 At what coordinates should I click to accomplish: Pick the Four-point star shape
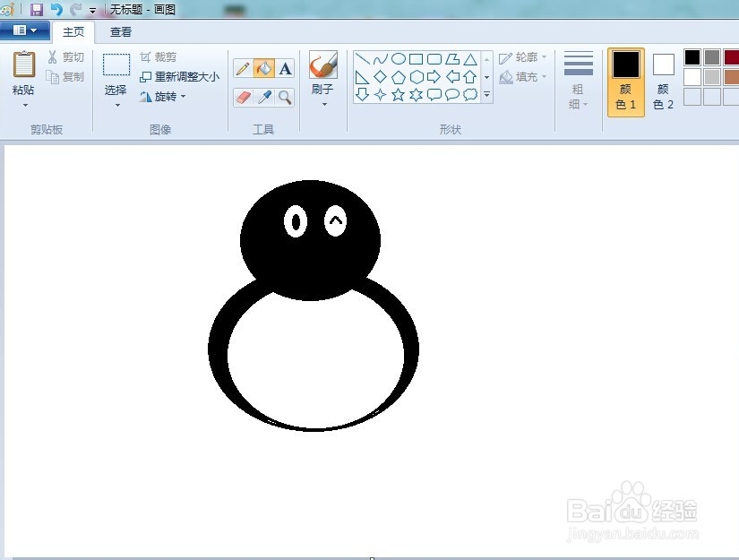(380, 95)
